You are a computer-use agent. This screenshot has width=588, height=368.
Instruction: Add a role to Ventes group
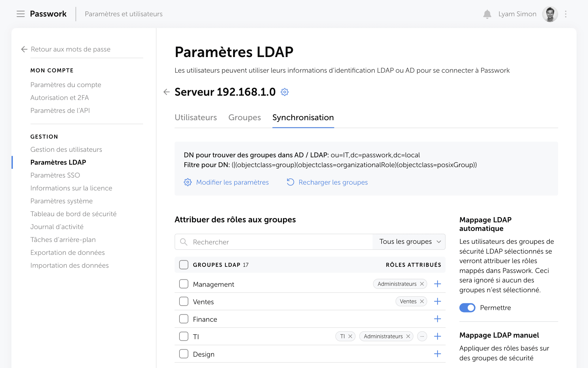[437, 301]
